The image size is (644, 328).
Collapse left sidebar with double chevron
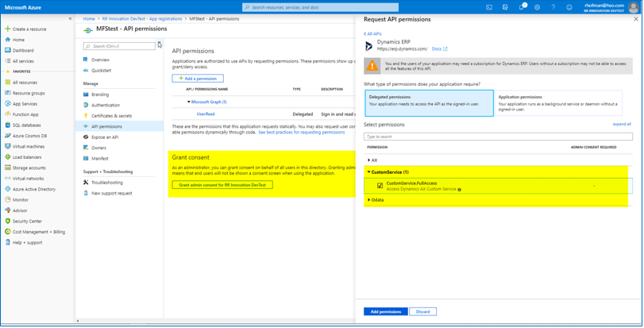coord(70,19)
